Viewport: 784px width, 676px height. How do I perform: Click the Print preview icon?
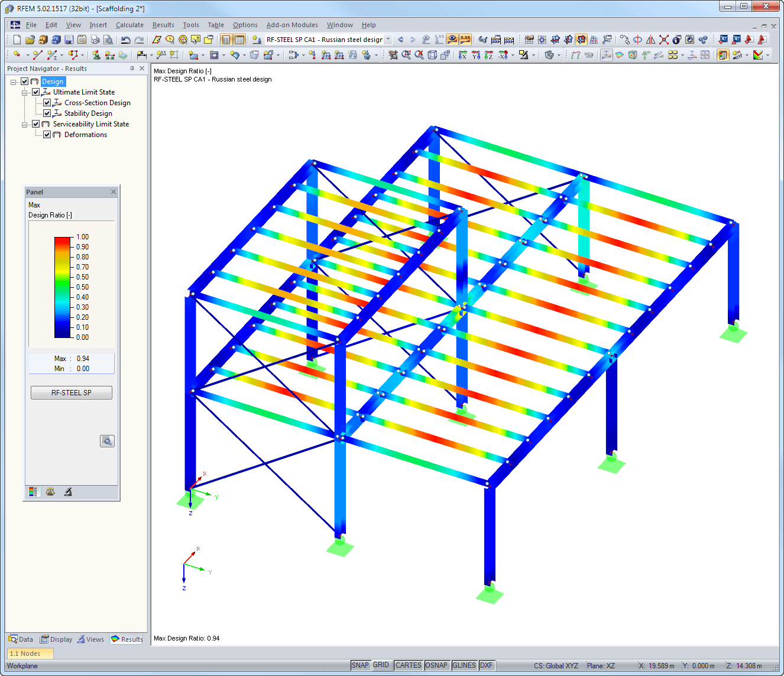tap(108, 40)
